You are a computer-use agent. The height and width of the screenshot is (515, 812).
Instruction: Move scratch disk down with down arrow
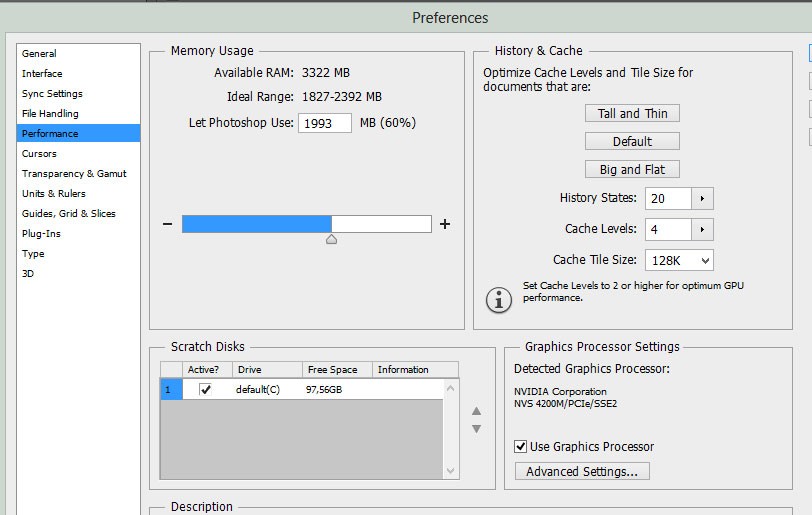(477, 429)
